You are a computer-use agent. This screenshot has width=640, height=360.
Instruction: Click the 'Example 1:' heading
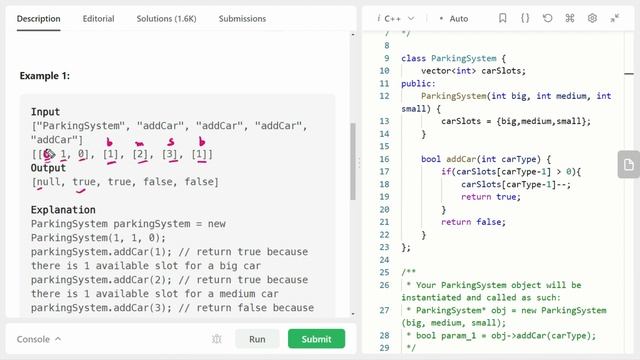[45, 76]
